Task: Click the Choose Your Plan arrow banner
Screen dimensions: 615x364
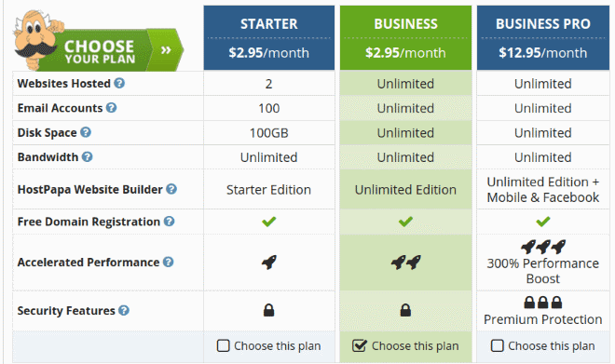Action: click(x=117, y=49)
